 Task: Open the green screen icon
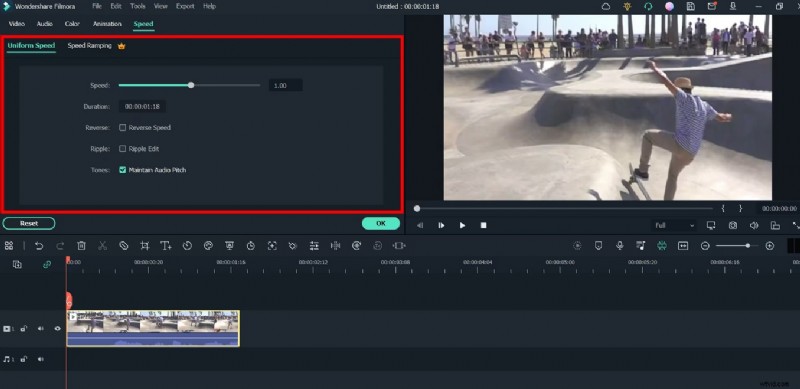pos(230,246)
